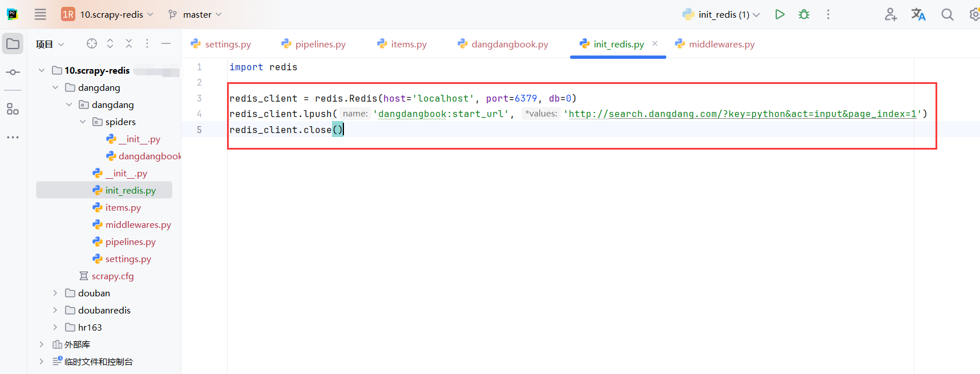Image resolution: width=980 pixels, height=374 pixels.
Task: Expand the douban folder
Action: (55, 293)
